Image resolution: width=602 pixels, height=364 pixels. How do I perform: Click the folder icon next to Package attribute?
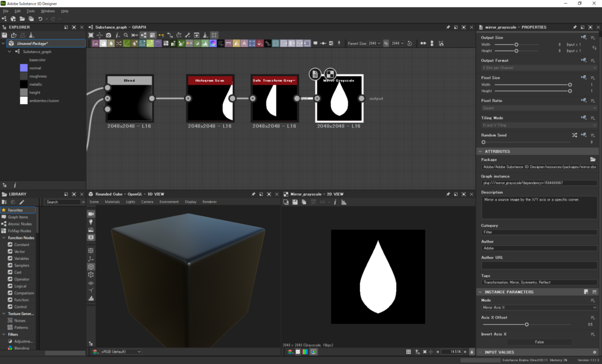[x=593, y=159]
